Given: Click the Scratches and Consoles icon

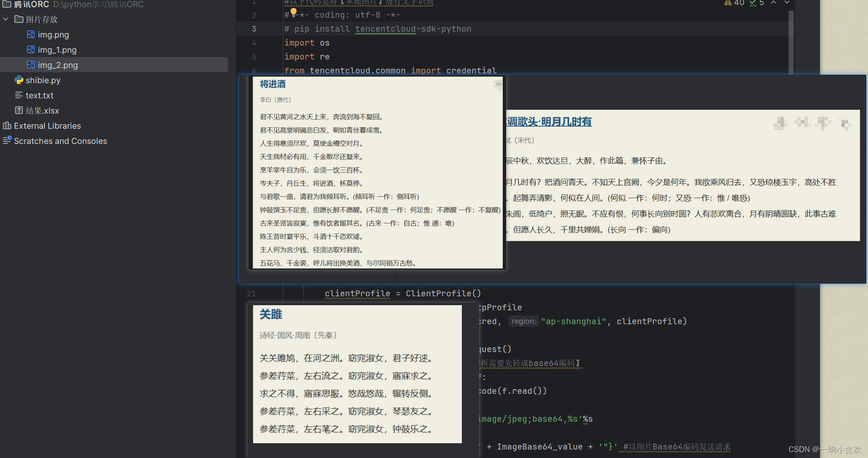Looking at the screenshot, I should [7, 141].
